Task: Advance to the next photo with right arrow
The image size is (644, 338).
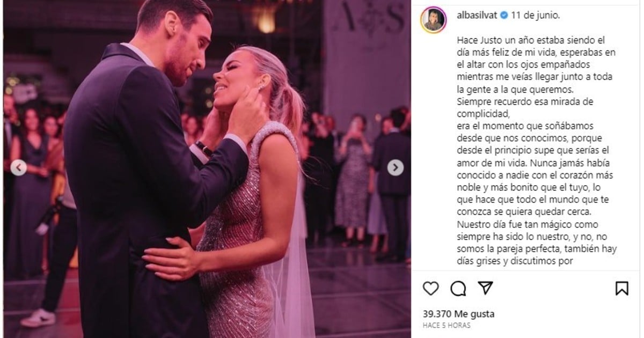Action: click(x=396, y=168)
